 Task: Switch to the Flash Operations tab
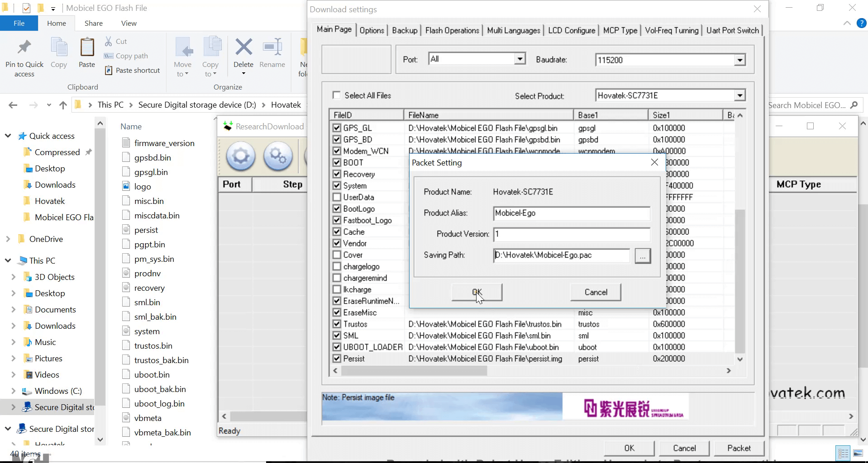pos(452,30)
